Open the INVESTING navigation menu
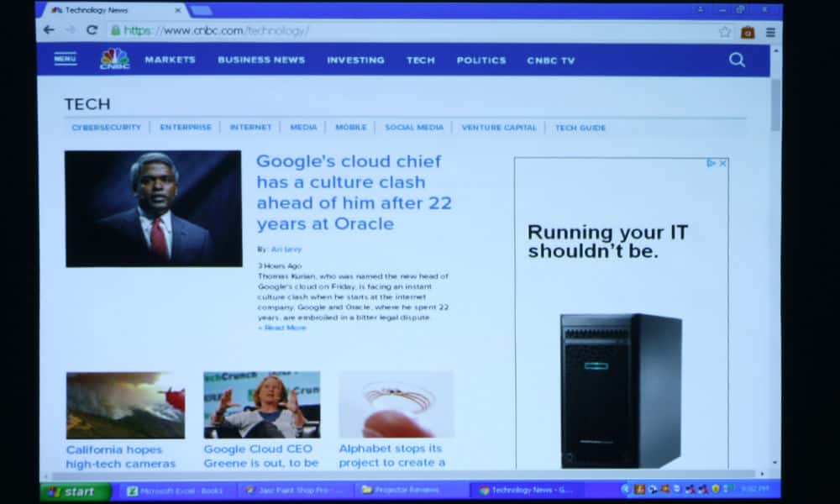 pyautogui.click(x=355, y=60)
